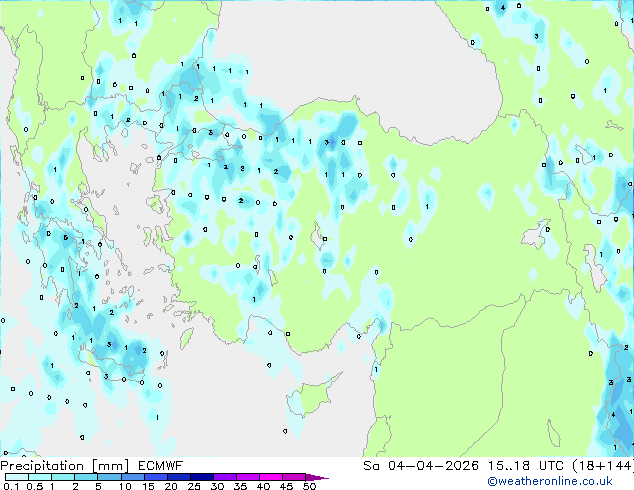Click the 0.1–0.5 mm legend color box
The image size is (634, 490).
point(17,477)
